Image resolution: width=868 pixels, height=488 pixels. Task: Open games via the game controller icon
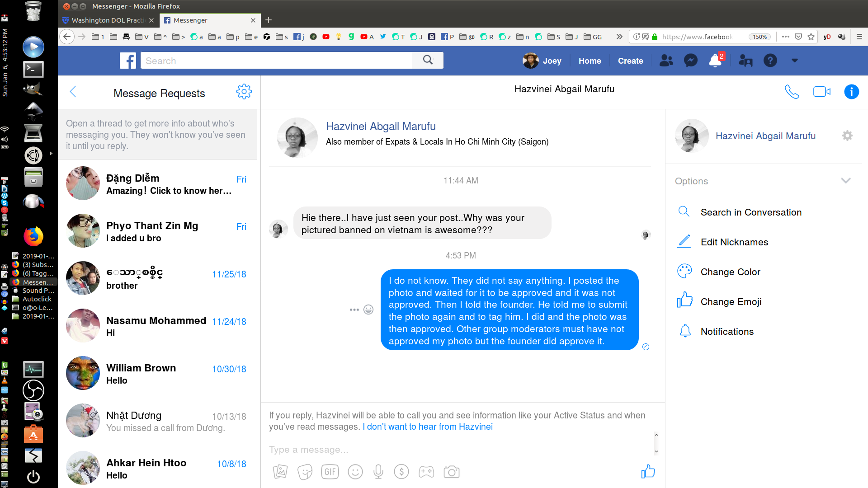pyautogui.click(x=426, y=471)
